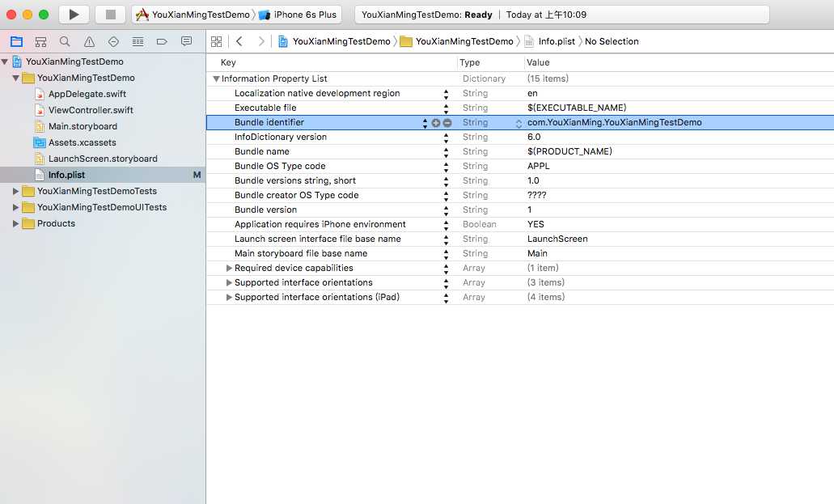Screen dimensions: 834x504
Task: Add a row after Bundle identifier
Action: (436, 123)
